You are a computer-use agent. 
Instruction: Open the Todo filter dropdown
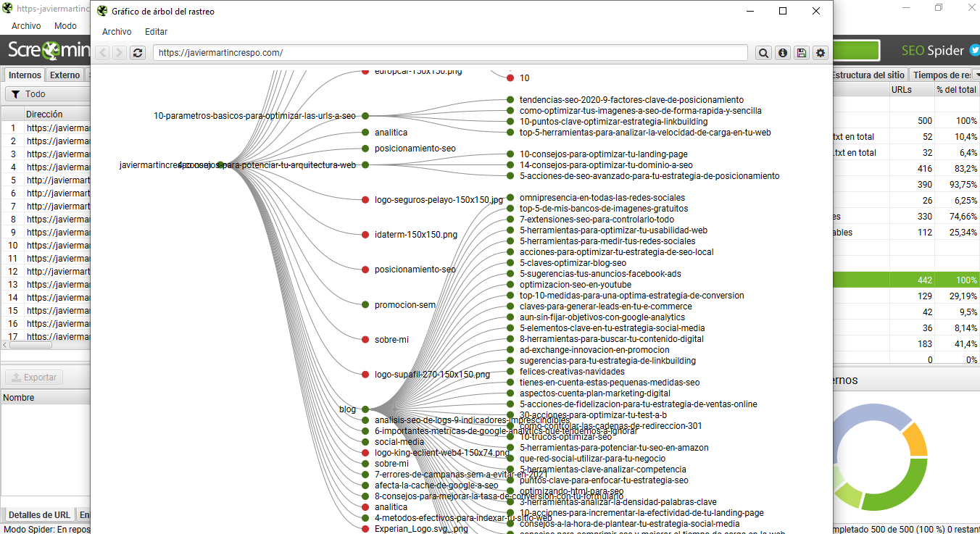(47, 94)
